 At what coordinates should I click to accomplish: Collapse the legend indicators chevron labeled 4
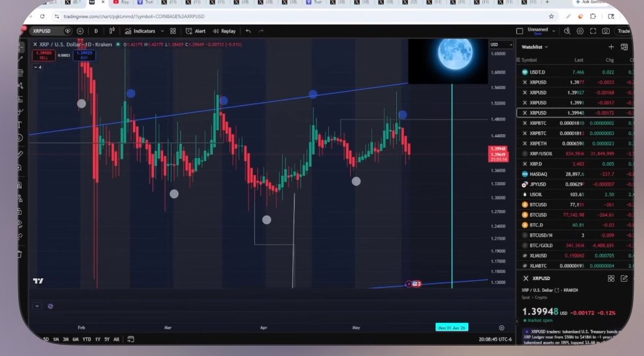38,67
